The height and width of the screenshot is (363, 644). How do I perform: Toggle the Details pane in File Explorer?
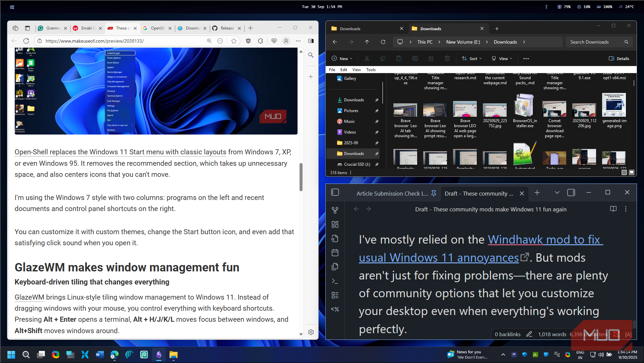619,58
